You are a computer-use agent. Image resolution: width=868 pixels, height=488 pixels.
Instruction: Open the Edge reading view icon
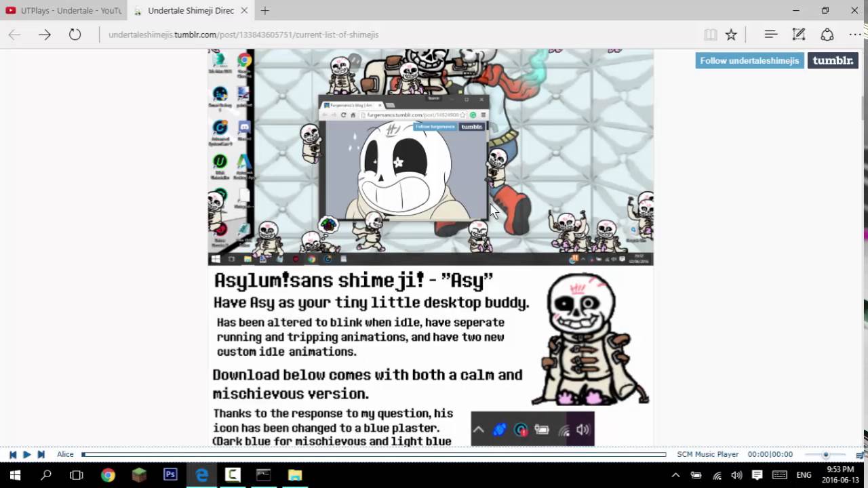click(x=710, y=35)
